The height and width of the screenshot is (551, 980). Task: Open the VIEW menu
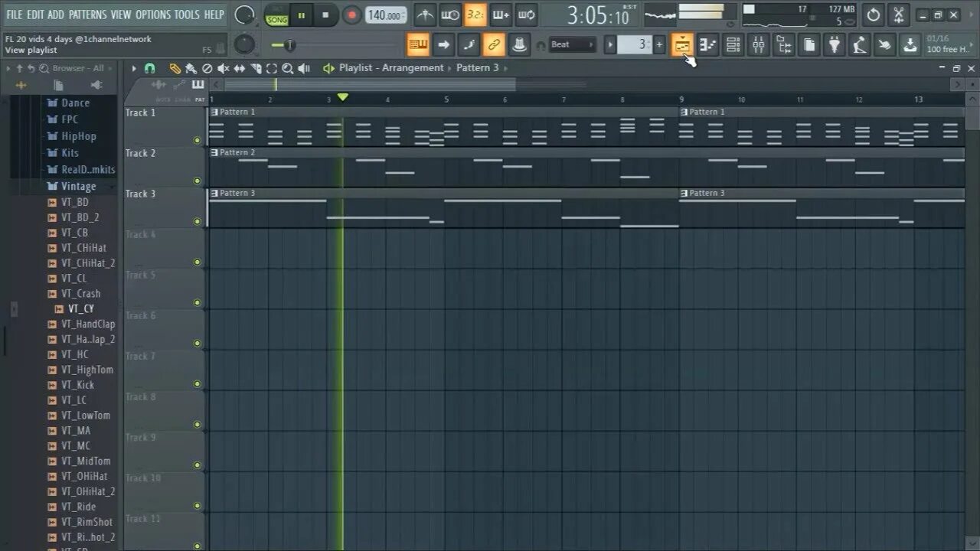(121, 15)
